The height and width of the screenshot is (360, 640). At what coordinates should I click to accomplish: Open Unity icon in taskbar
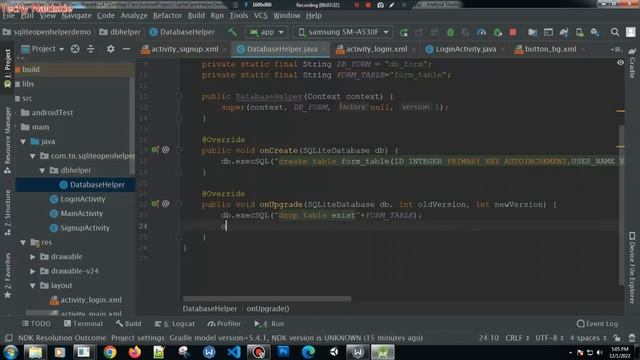[333, 352]
